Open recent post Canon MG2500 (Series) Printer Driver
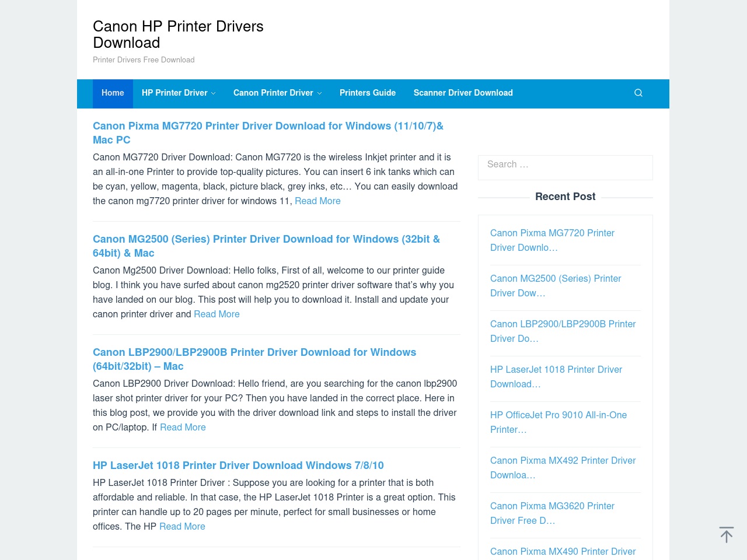 [x=556, y=286]
